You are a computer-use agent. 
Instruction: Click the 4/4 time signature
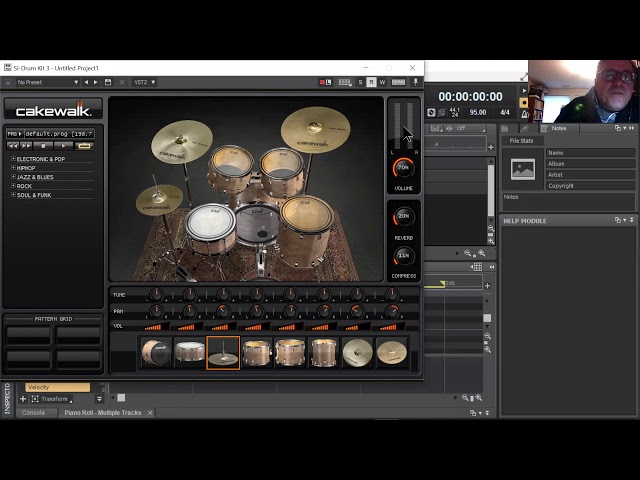(x=505, y=112)
